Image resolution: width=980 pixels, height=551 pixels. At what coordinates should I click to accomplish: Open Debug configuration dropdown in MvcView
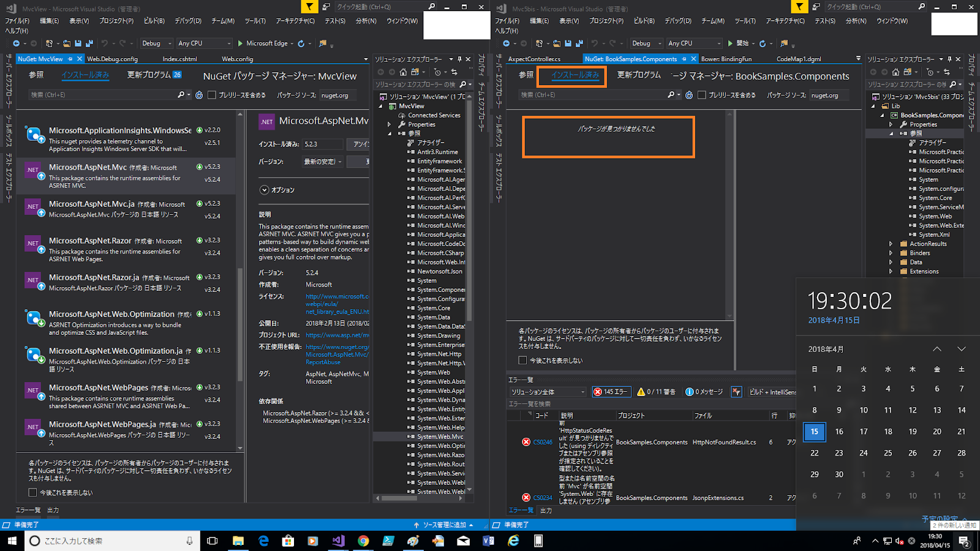pos(156,43)
